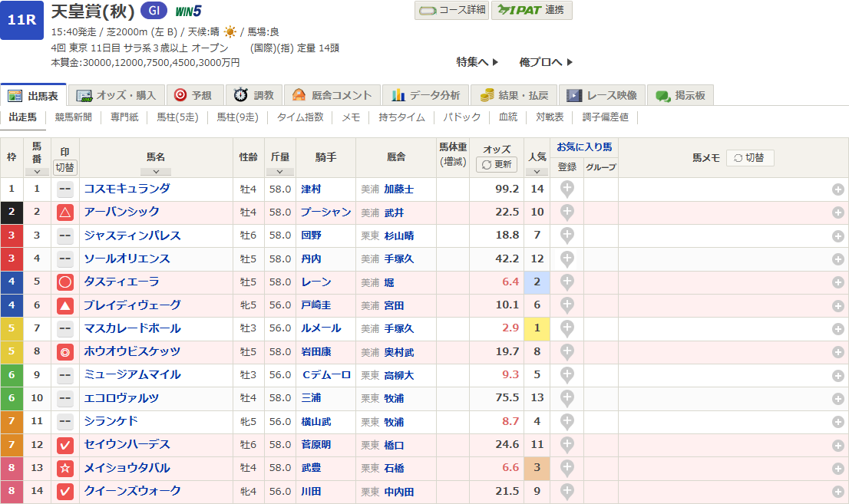Click the circle mark icon for タスティエーラ
Viewport: 849px width, 504px height.
point(65,282)
